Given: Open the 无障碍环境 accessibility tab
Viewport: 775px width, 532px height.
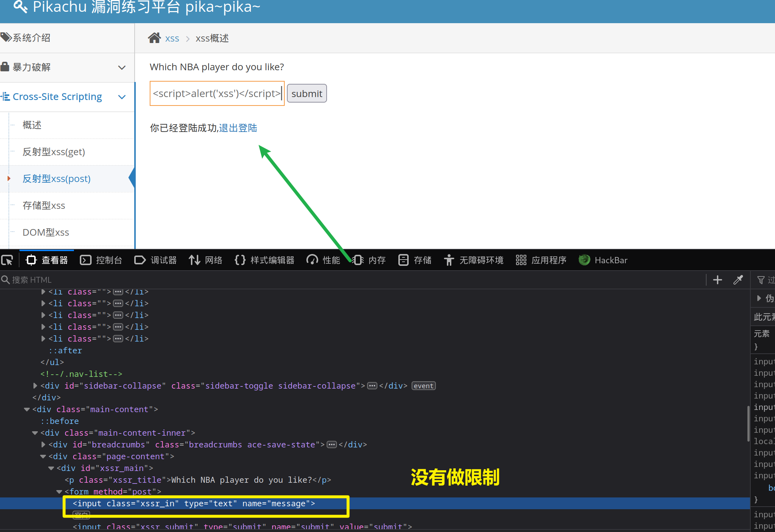Looking at the screenshot, I should [474, 260].
